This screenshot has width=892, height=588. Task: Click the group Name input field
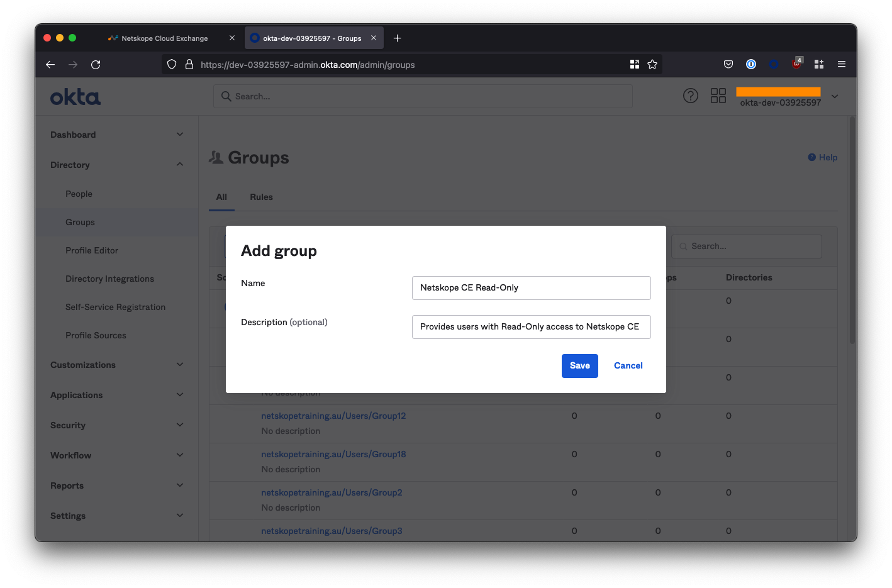pyautogui.click(x=531, y=288)
